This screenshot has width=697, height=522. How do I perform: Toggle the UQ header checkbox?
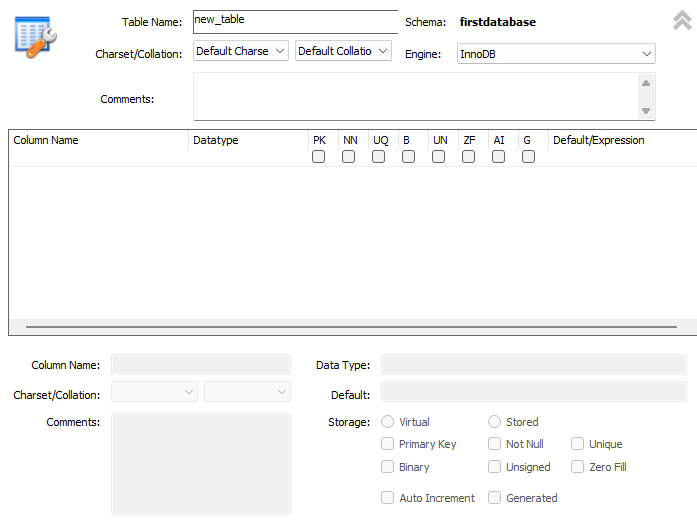click(x=378, y=157)
